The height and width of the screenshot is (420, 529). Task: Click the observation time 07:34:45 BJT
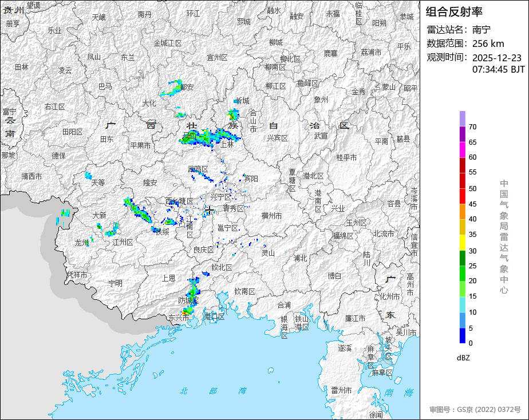point(498,69)
